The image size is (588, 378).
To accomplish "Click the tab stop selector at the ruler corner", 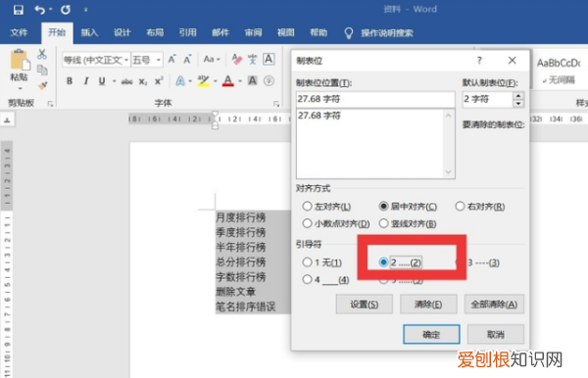I will pyautogui.click(x=7, y=120).
